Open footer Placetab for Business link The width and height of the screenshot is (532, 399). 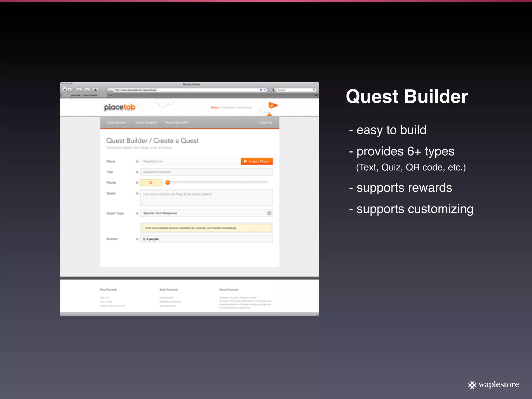170,302
